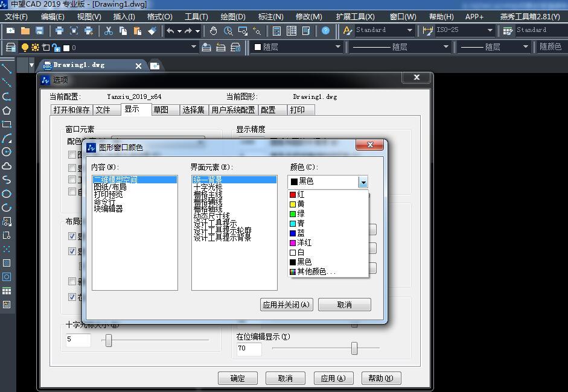Switch to the 草图 tab in Options
The height and width of the screenshot is (392, 568).
165,110
